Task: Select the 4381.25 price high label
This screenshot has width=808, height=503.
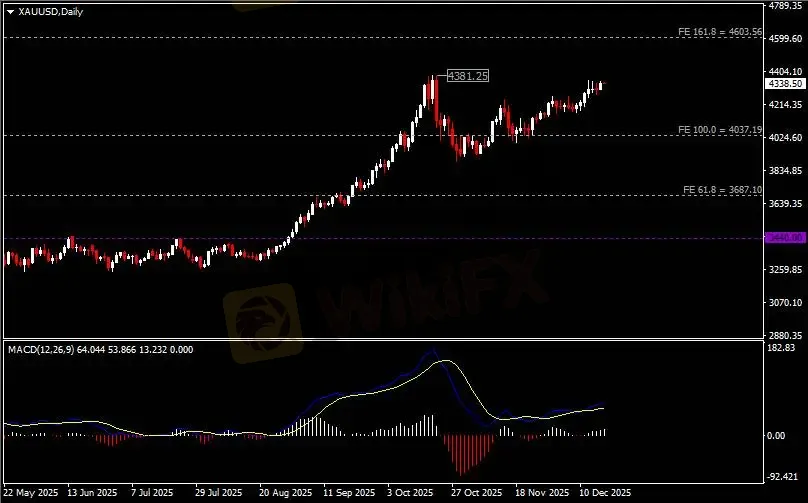Action: pos(467,76)
